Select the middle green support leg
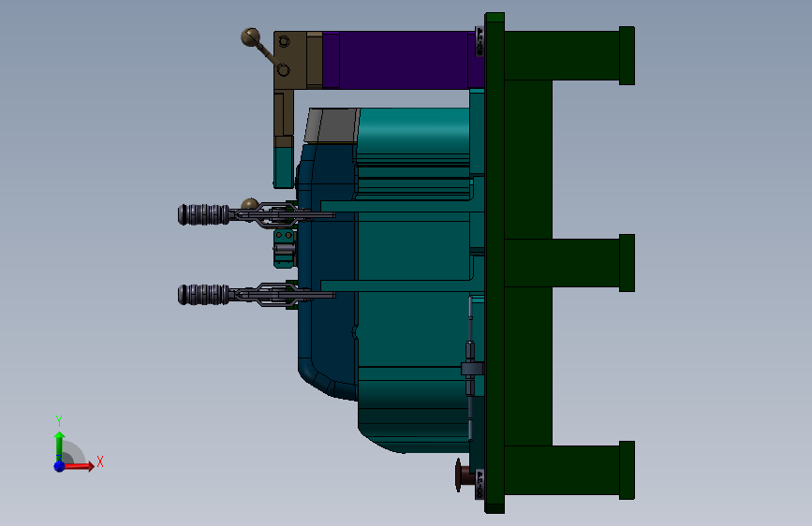 pyautogui.click(x=569, y=263)
